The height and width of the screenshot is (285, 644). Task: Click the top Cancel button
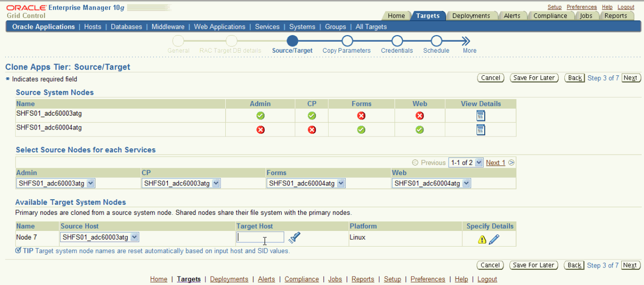pyautogui.click(x=490, y=78)
